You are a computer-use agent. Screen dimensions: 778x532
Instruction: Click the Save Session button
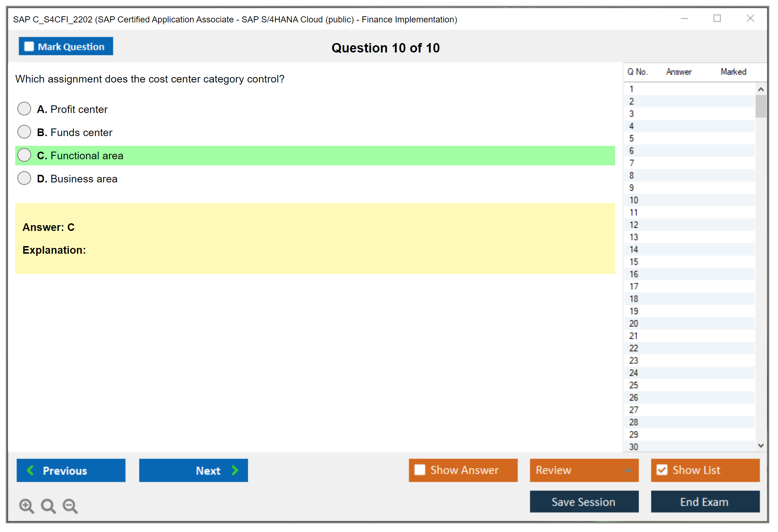(584, 502)
